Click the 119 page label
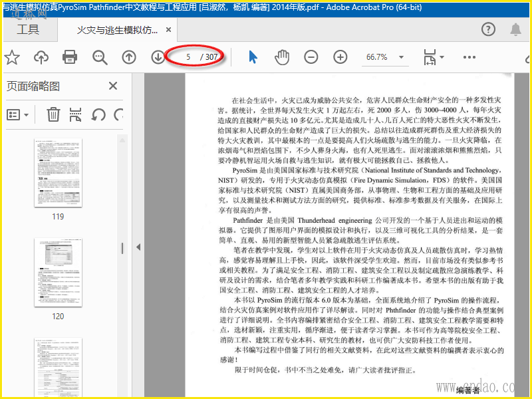Screen dimensions: 532x399 click(58, 217)
